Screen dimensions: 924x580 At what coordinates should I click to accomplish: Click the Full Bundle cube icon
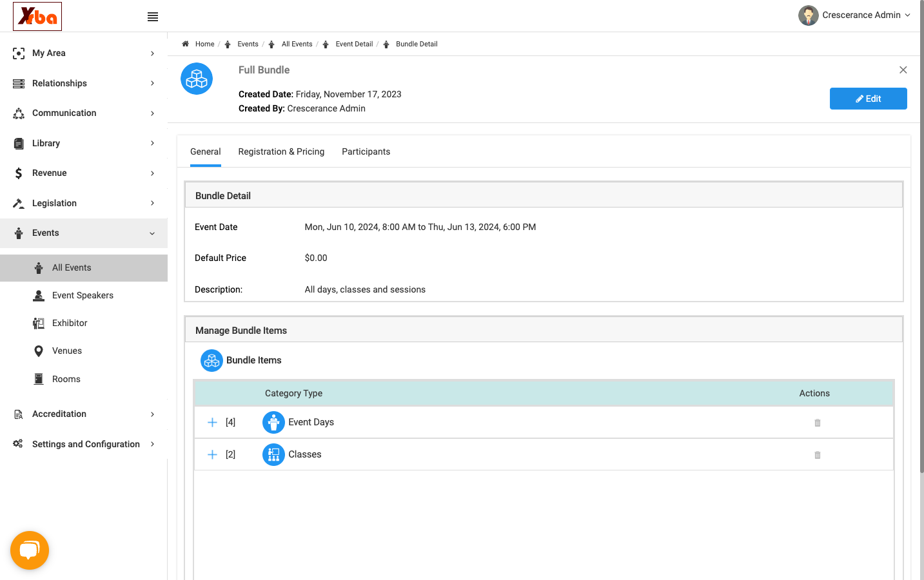[197, 79]
